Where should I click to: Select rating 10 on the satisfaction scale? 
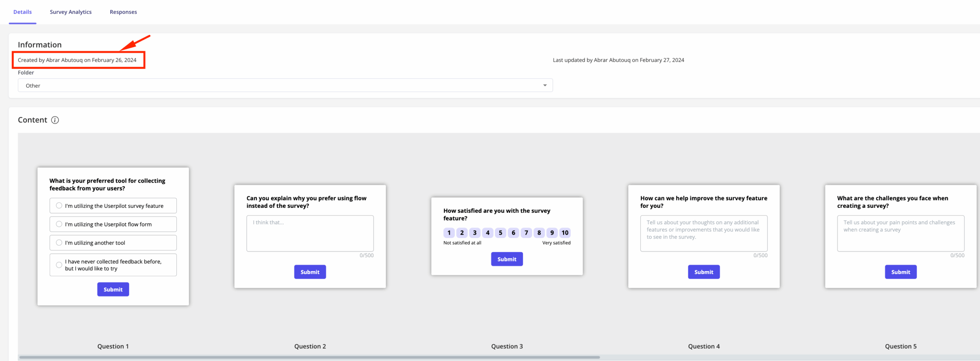pos(565,233)
